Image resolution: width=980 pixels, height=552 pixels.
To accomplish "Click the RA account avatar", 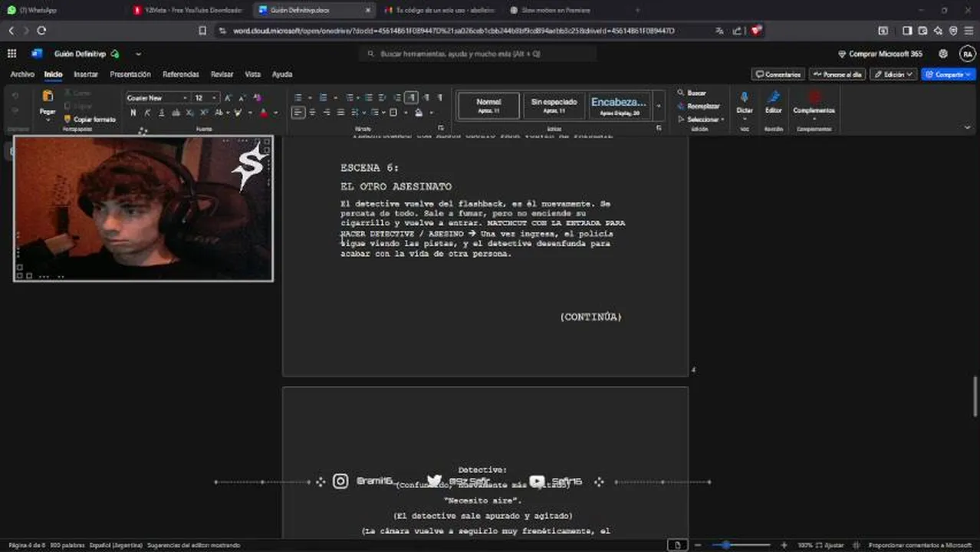I will coord(966,54).
